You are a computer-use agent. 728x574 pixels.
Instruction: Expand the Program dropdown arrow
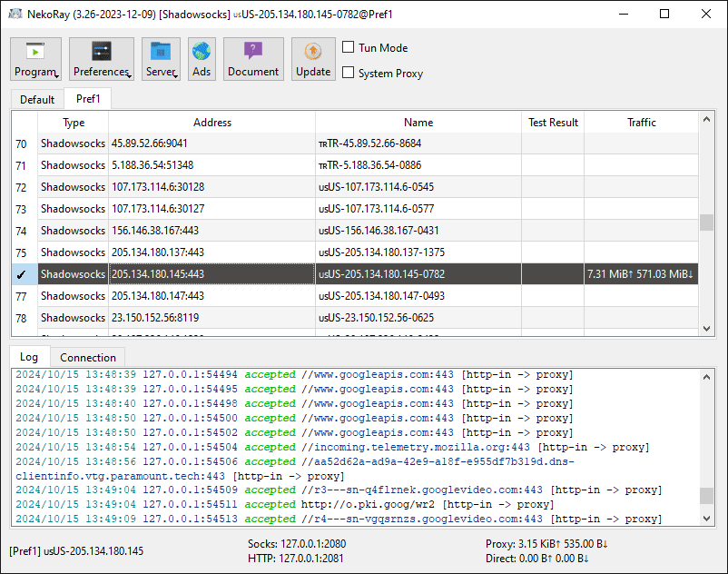coord(56,76)
